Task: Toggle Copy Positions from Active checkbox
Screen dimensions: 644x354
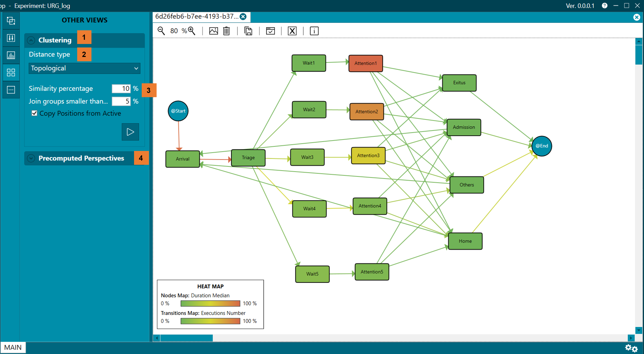Action: pos(34,113)
